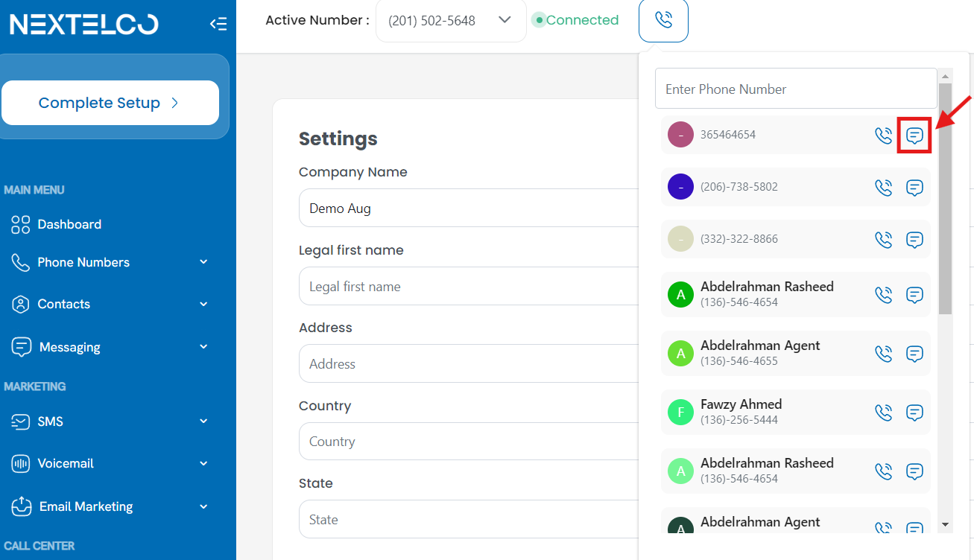The image size is (974, 560).
Task: Click the Connected status indicator
Action: [x=575, y=21]
